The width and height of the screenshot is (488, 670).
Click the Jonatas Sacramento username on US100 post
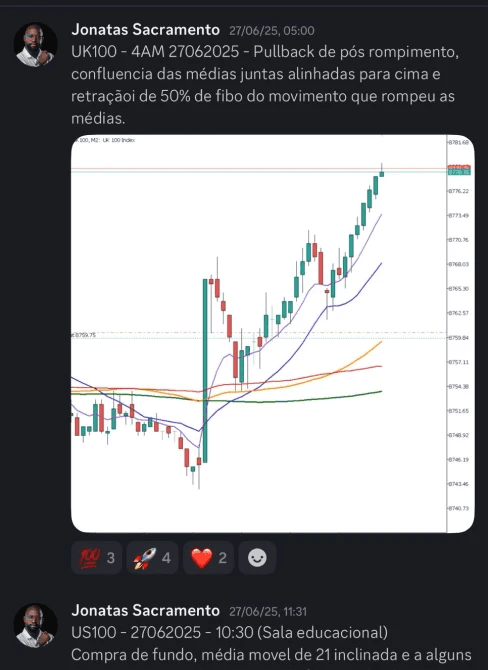[x=145, y=611]
